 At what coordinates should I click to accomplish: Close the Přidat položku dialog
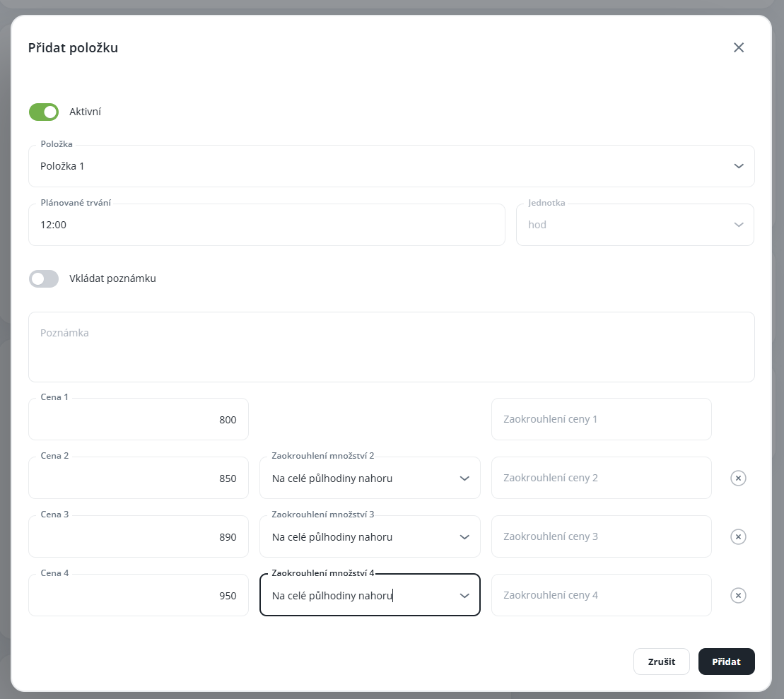click(739, 47)
